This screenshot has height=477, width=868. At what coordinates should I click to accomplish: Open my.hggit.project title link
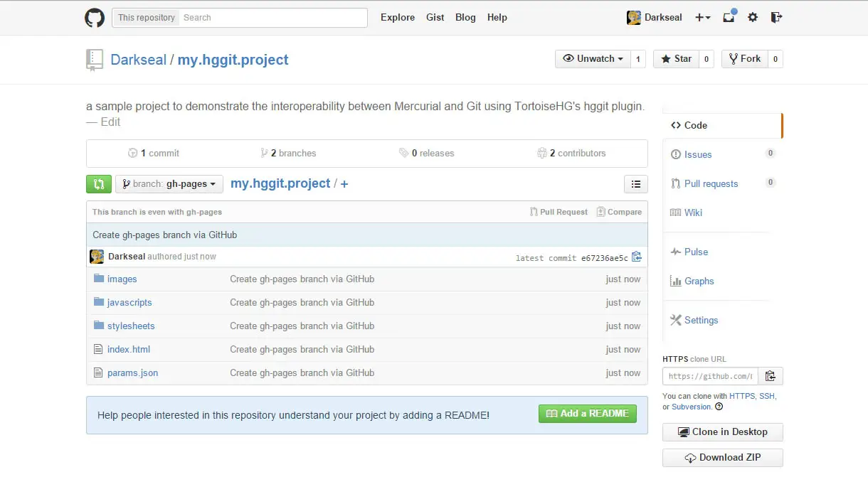(233, 60)
